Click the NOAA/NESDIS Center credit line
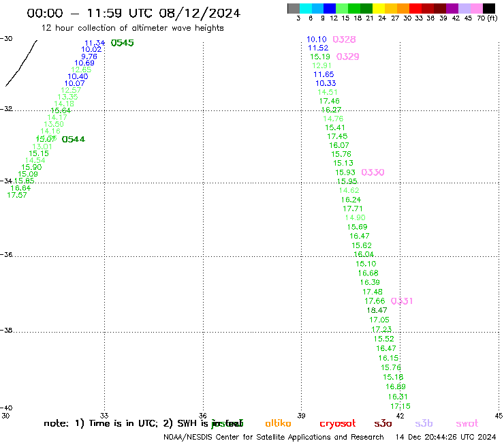504x443 pixels. click(x=274, y=438)
